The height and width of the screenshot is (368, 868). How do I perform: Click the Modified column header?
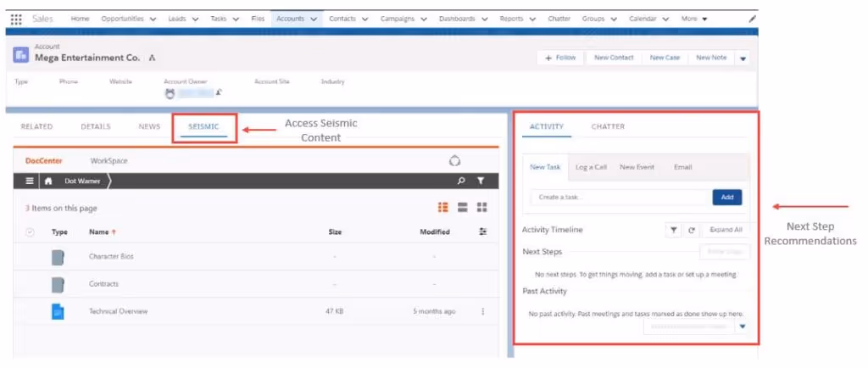435,232
